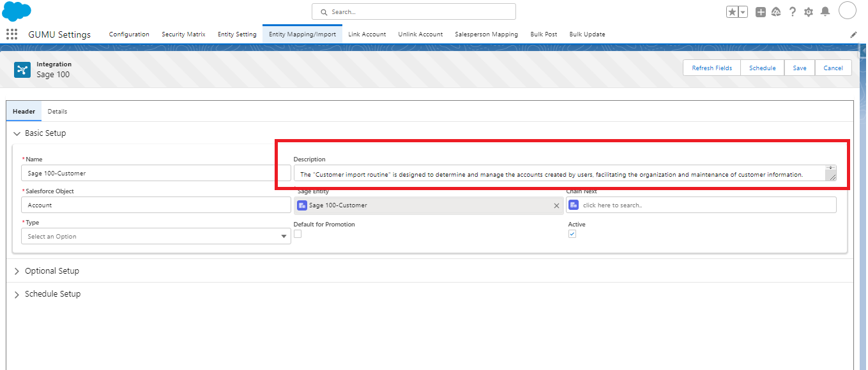Open the Link Account tab
Screen dimensions: 868x370
pos(367,34)
